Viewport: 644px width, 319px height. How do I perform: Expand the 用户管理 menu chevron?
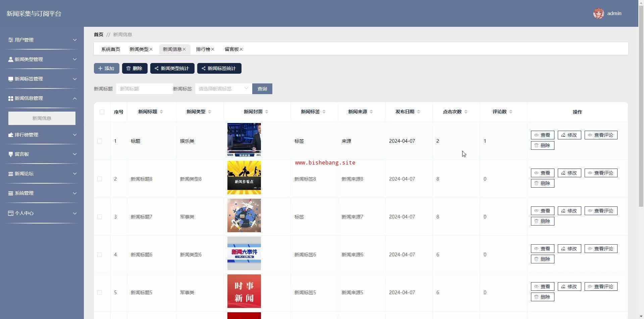[75, 40]
